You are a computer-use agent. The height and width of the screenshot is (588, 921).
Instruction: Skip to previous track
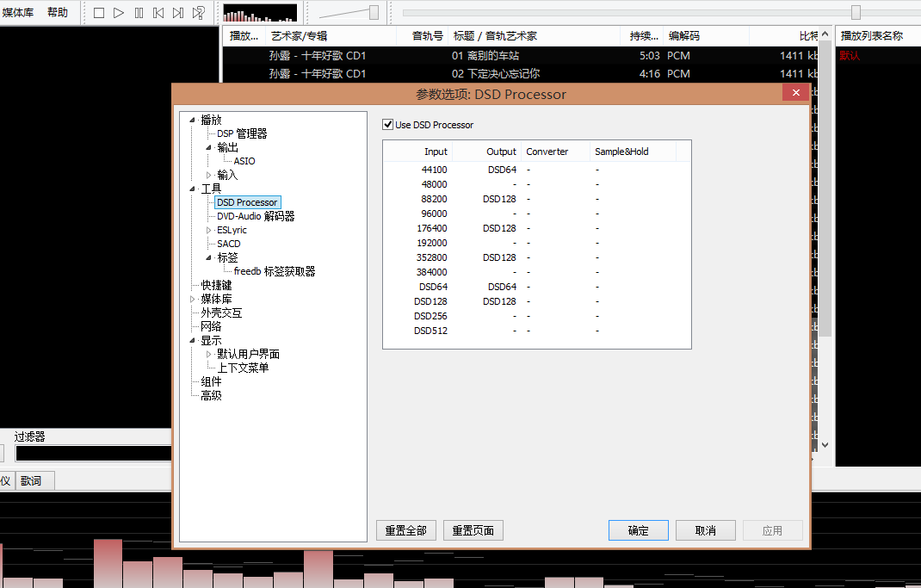pyautogui.click(x=158, y=13)
